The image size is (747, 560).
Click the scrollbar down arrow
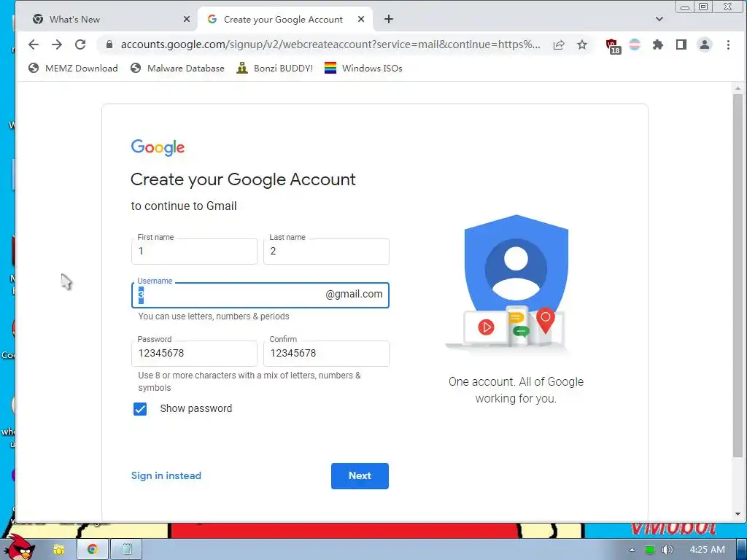coord(738,514)
